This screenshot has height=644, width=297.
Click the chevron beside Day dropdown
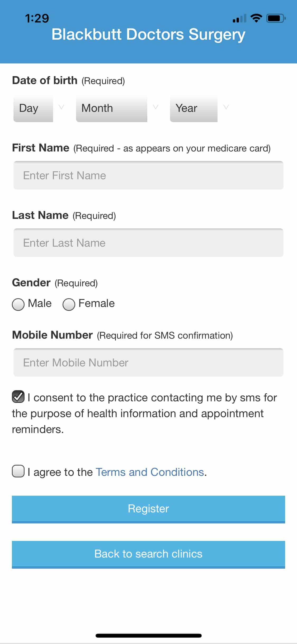click(x=61, y=107)
